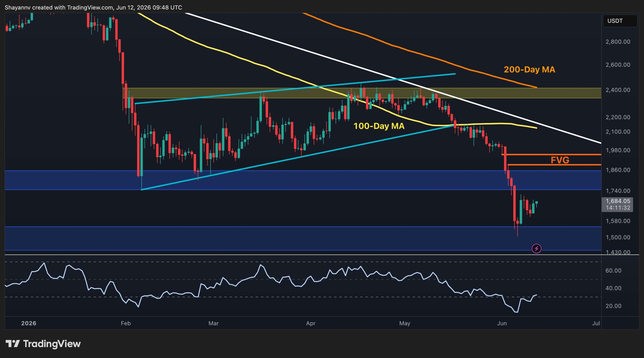
Task: Click the FVG orange label
Action: pyautogui.click(x=560, y=160)
